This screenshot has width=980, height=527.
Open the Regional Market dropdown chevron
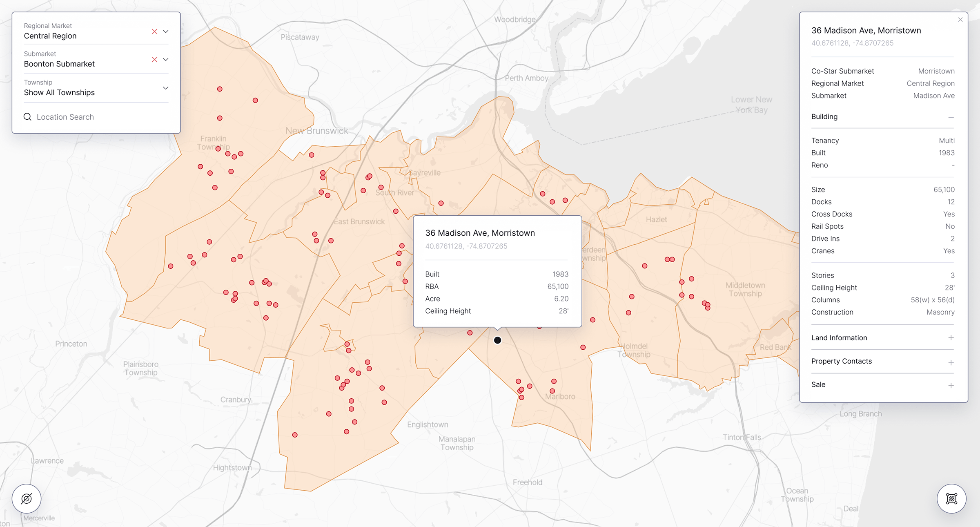pos(166,31)
